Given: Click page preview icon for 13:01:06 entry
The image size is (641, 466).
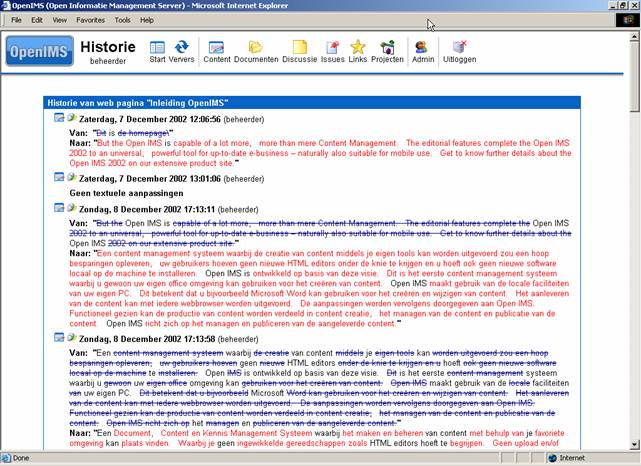Looking at the screenshot, I should pyautogui.click(x=59, y=177).
